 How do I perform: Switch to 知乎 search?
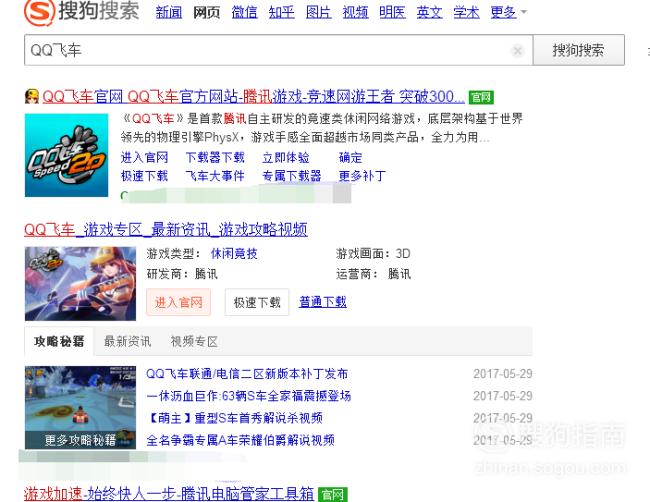click(281, 12)
